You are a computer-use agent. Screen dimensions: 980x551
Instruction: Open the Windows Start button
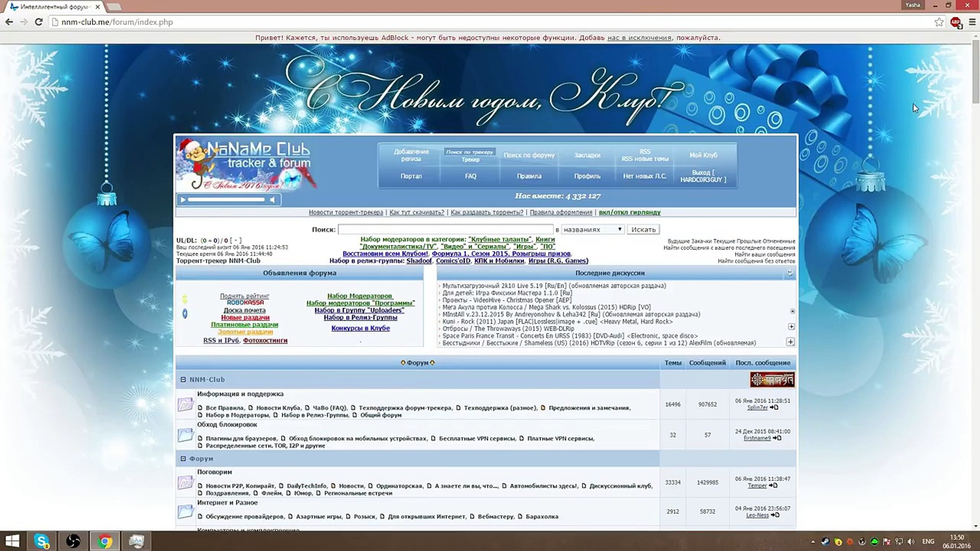12,541
